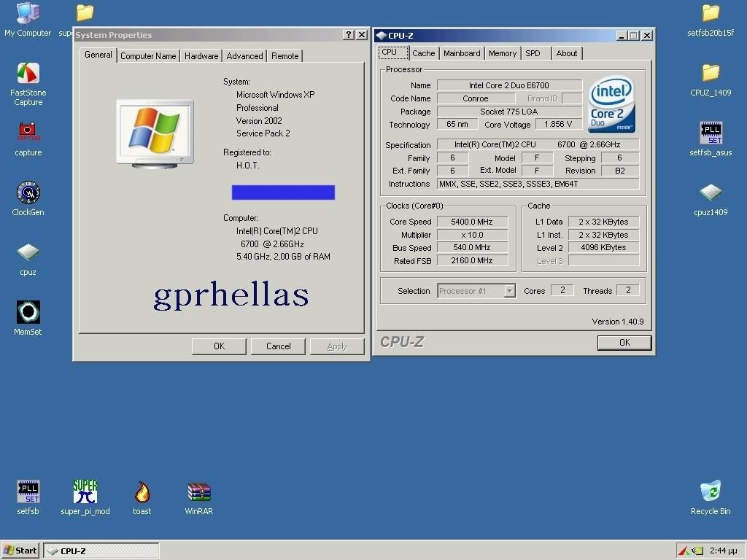Open the About tab in CPU-Z

pos(566,53)
